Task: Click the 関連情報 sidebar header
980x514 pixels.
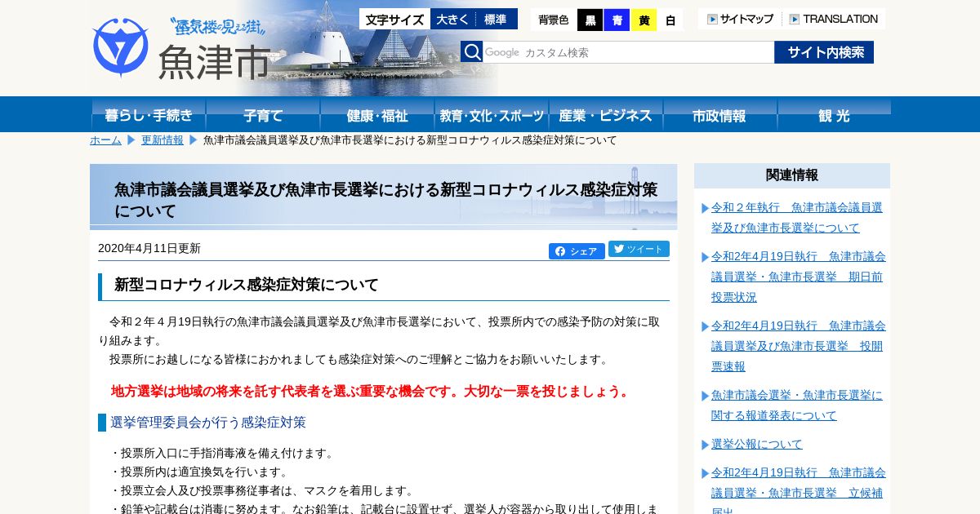Action: [x=792, y=175]
